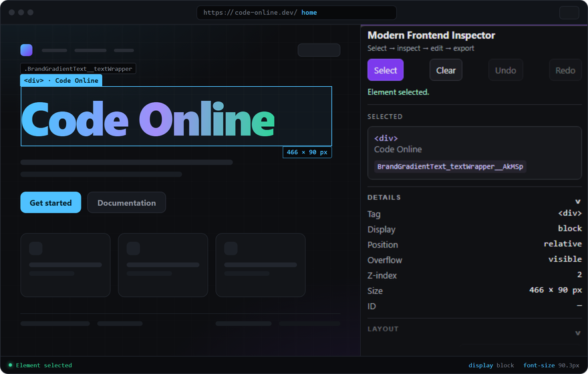The image size is (588, 374).
Task: Click the Display value 'block'
Action: [569, 228]
